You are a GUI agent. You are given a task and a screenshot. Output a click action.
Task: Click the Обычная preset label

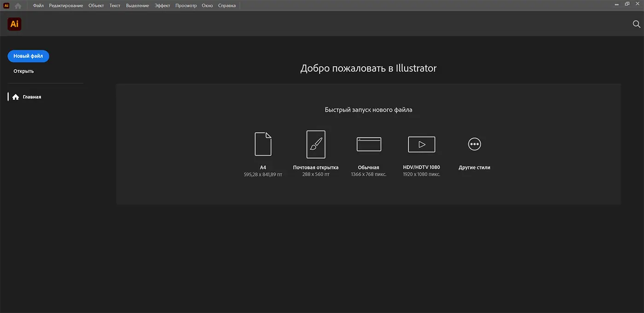[x=369, y=167]
